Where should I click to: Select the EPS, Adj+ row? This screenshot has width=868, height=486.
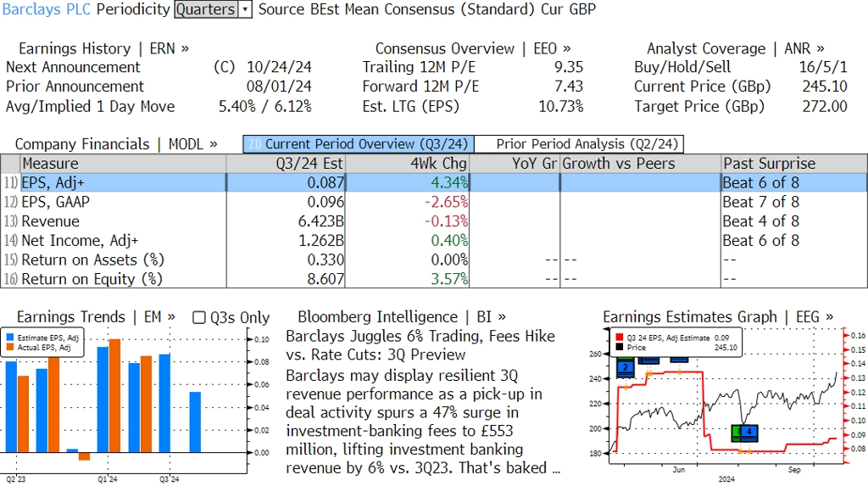point(434,183)
